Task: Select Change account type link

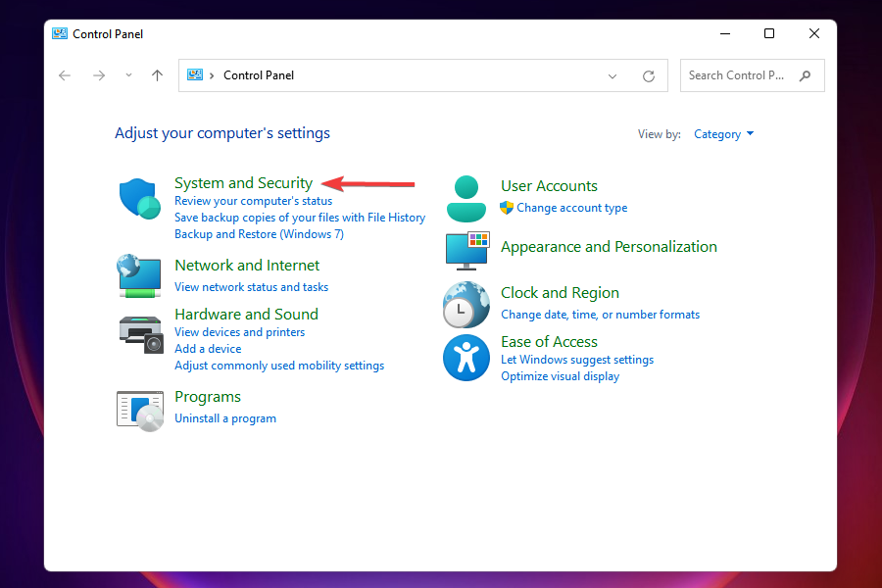Action: point(571,208)
